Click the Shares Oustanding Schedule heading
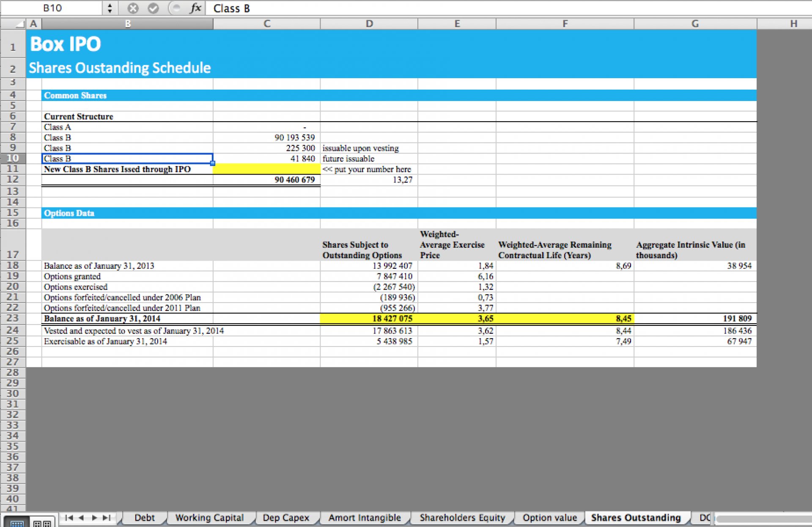Screen dimensions: 812x527 (x=120, y=68)
